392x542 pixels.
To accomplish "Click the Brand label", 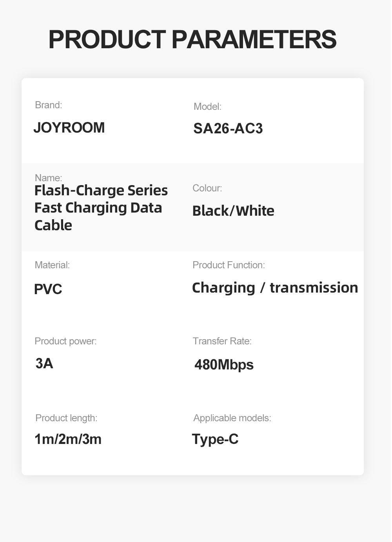I will (48, 105).
